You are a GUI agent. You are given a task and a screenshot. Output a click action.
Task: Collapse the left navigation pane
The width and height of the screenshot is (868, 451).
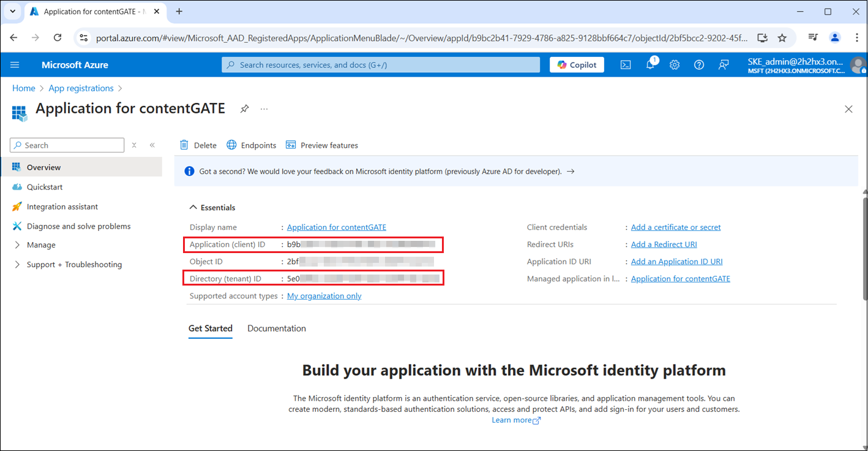(152, 145)
